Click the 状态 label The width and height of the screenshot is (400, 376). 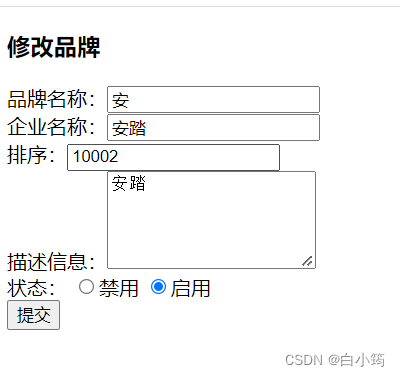[31, 288]
